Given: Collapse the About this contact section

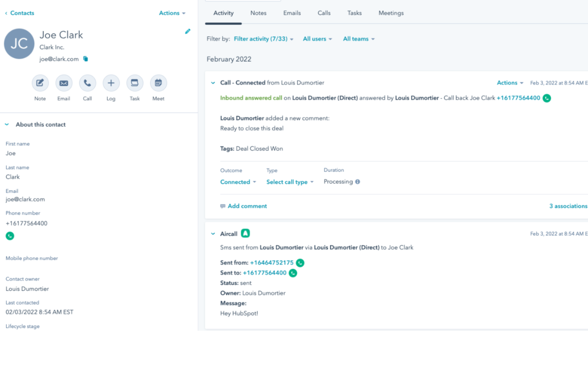Looking at the screenshot, I should pyautogui.click(x=7, y=124).
